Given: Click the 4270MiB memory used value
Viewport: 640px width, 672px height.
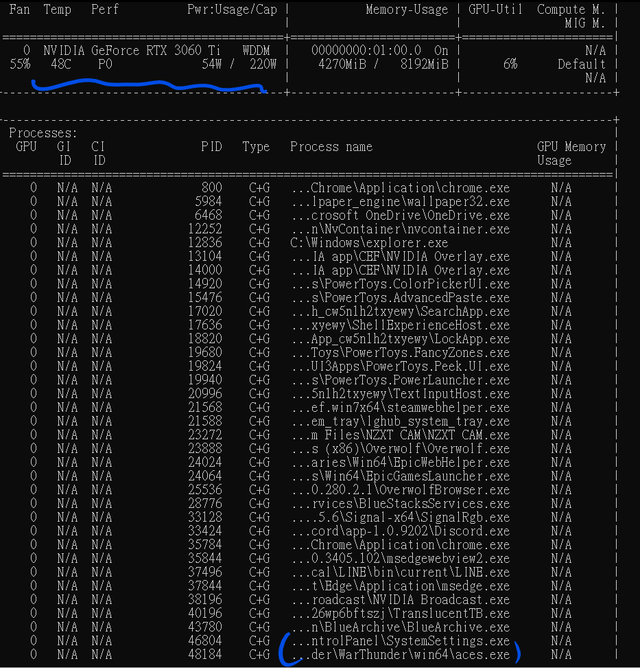Looking at the screenshot, I should click(x=342, y=65).
